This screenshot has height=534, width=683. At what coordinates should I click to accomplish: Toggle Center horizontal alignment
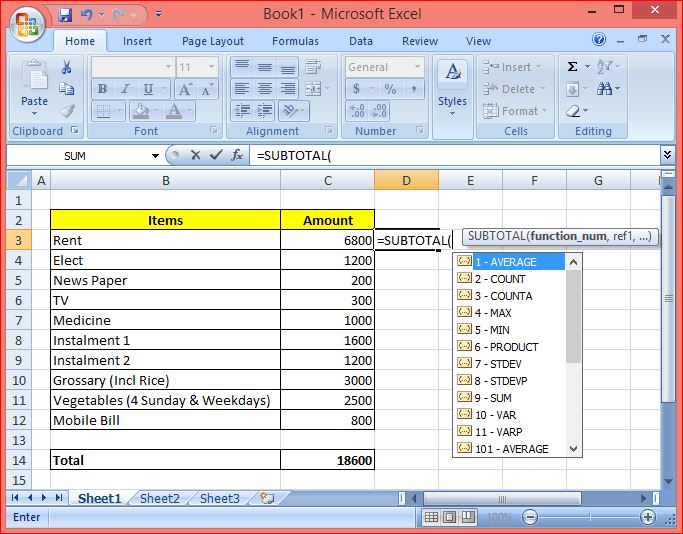point(264,89)
